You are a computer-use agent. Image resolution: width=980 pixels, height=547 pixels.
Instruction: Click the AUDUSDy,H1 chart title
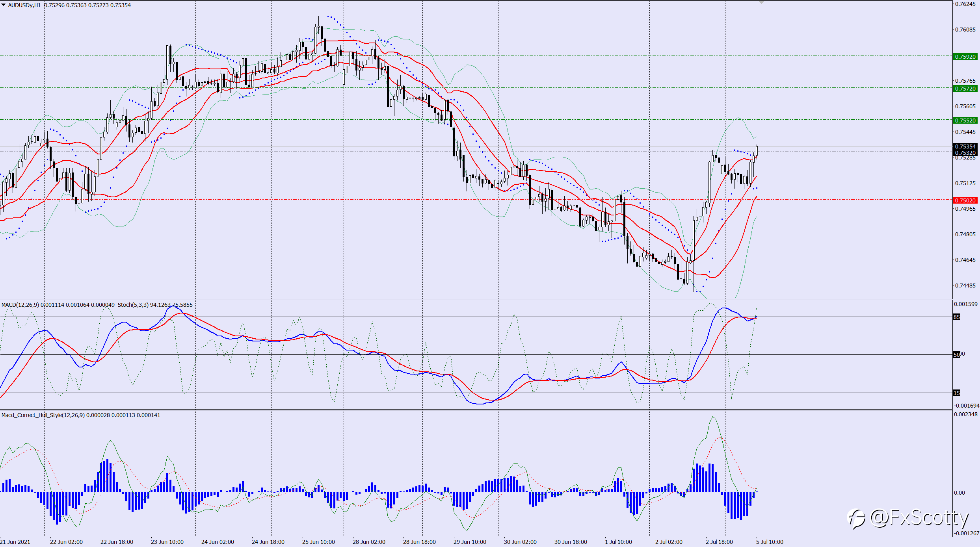[x=24, y=5]
